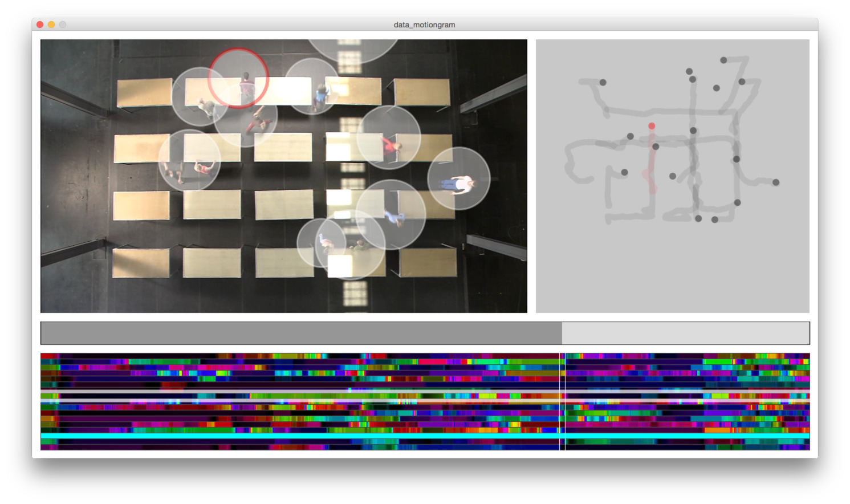This screenshot has width=850, height=504.
Task: Select the circle around the red-shirted dancer
Action: point(389,137)
